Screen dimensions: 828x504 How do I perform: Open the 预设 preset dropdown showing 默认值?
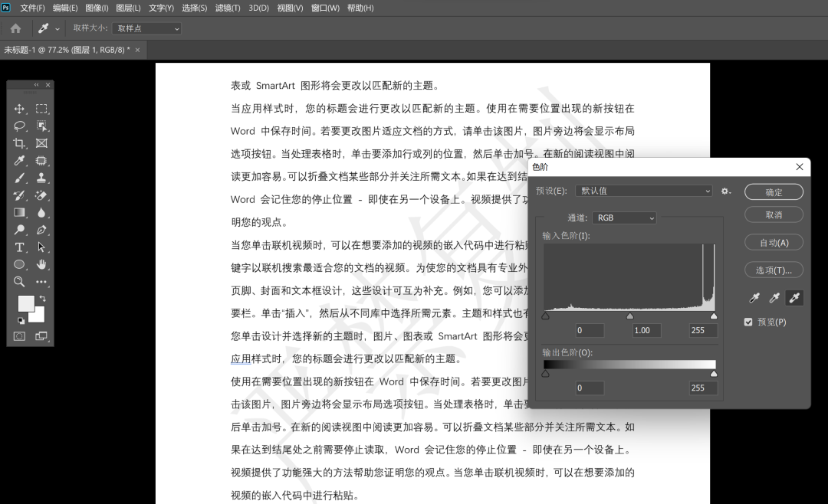pos(644,190)
